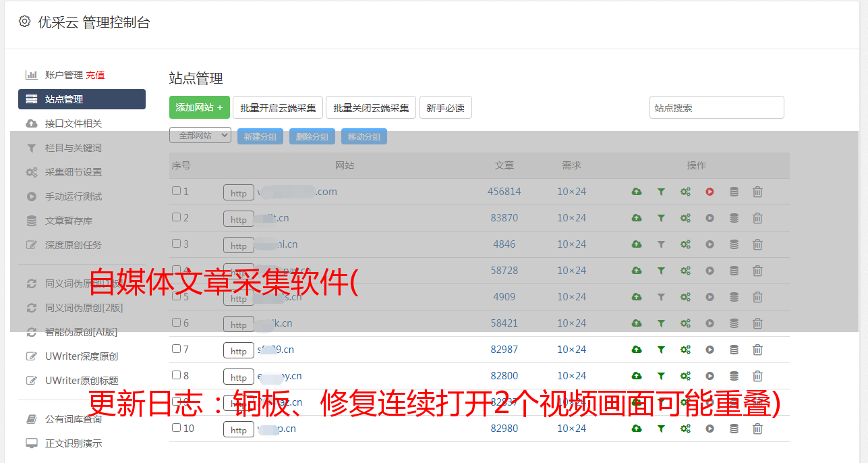Click the gray filter icon in row 4846

tap(661, 244)
